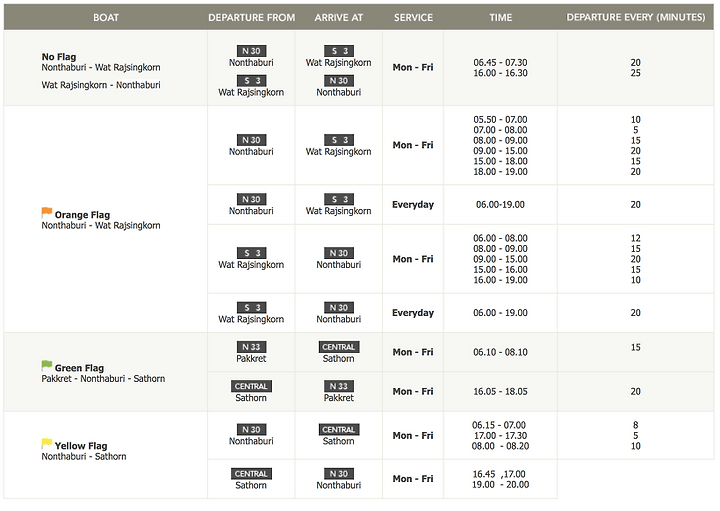The width and height of the screenshot is (720, 511).
Task: Click the CENTRAL arrival badge in the 06.15 - 07.00 row
Action: pos(339,430)
